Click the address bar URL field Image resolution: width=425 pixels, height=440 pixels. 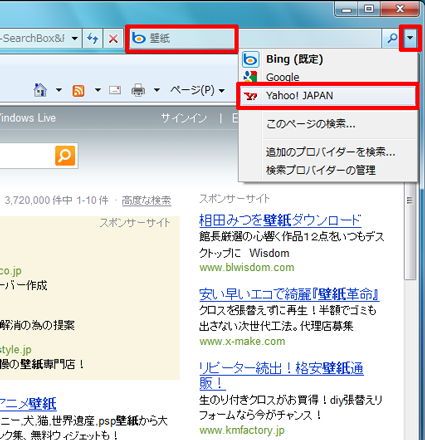click(33, 39)
